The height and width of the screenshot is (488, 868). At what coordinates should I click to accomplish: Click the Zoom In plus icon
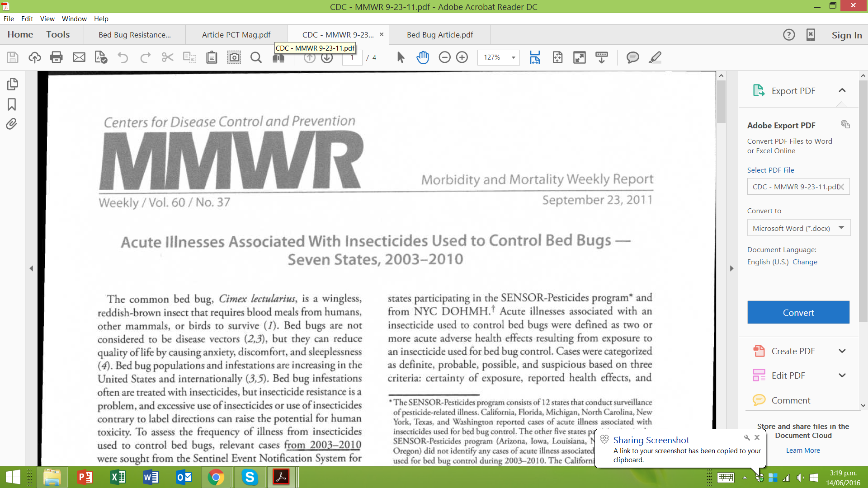(x=462, y=57)
